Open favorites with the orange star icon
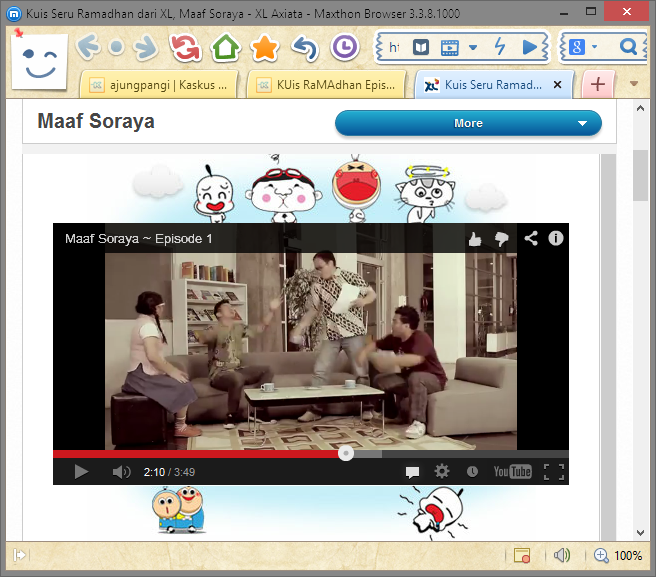Screen dimensions: 656x577 point(264,47)
